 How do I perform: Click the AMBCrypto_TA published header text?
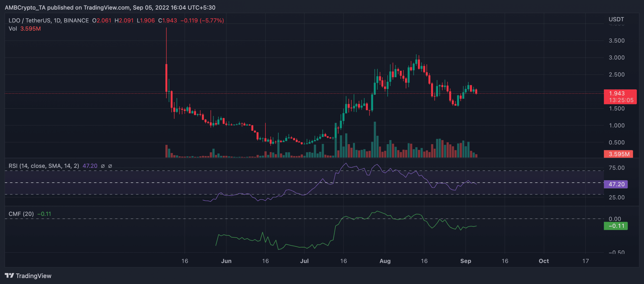[110, 8]
